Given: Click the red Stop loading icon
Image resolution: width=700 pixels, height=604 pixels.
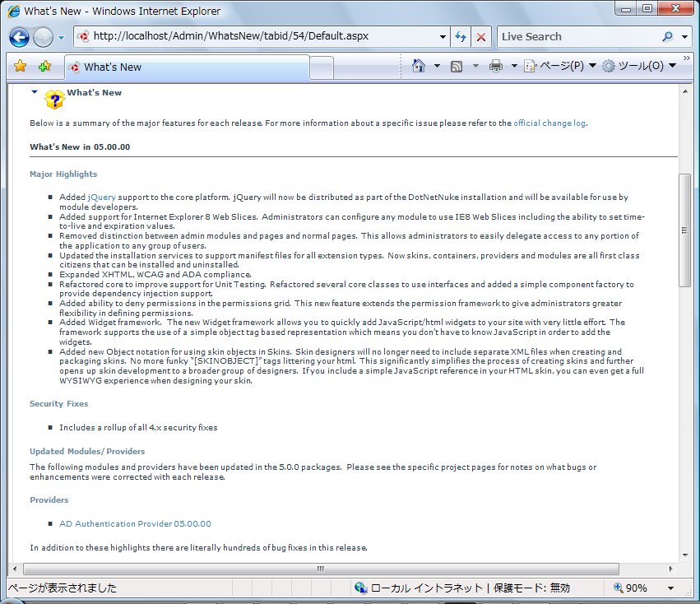Looking at the screenshot, I should click(481, 37).
